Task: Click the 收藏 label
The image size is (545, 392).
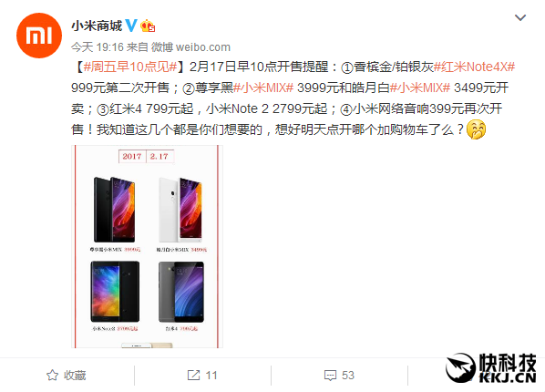Action: click(x=75, y=376)
